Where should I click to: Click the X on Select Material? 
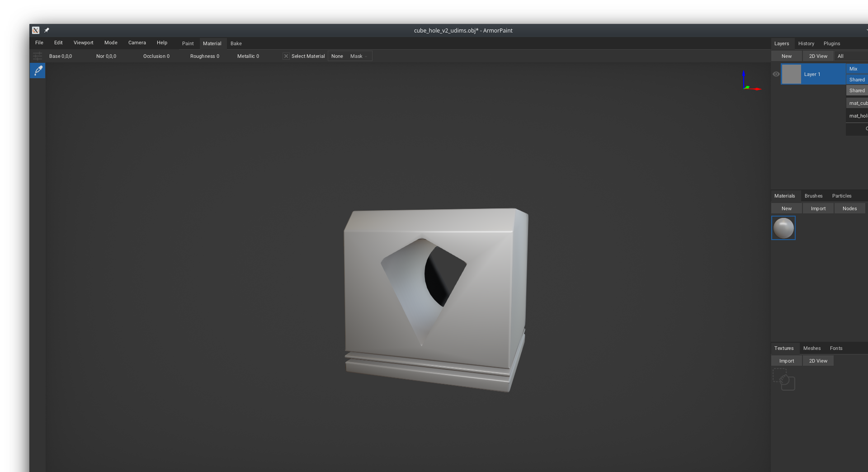pos(286,56)
